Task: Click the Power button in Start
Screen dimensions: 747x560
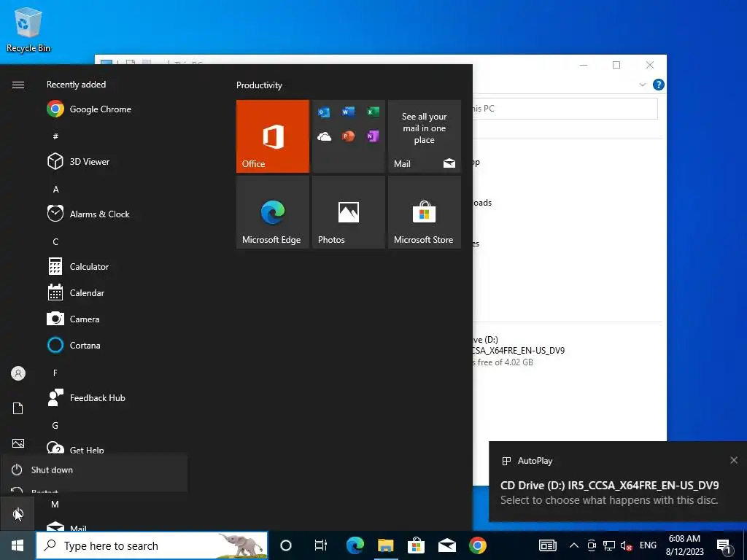Action: (x=18, y=514)
